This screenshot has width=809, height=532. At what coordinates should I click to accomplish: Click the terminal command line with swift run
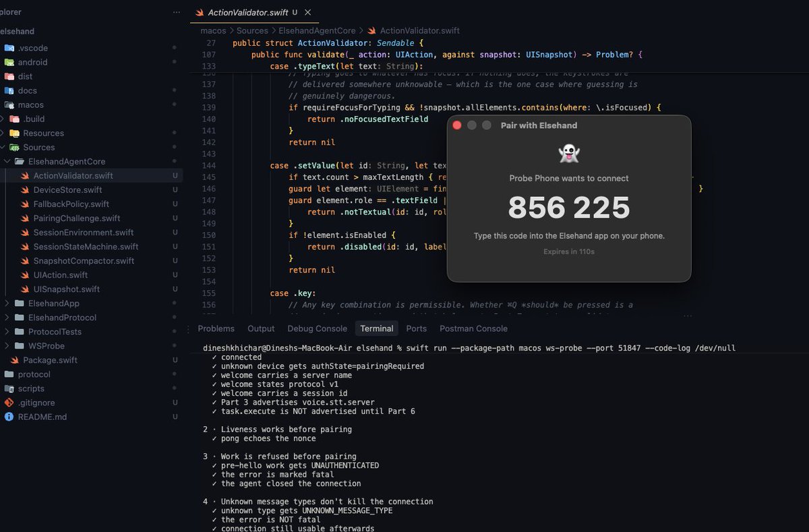469,348
